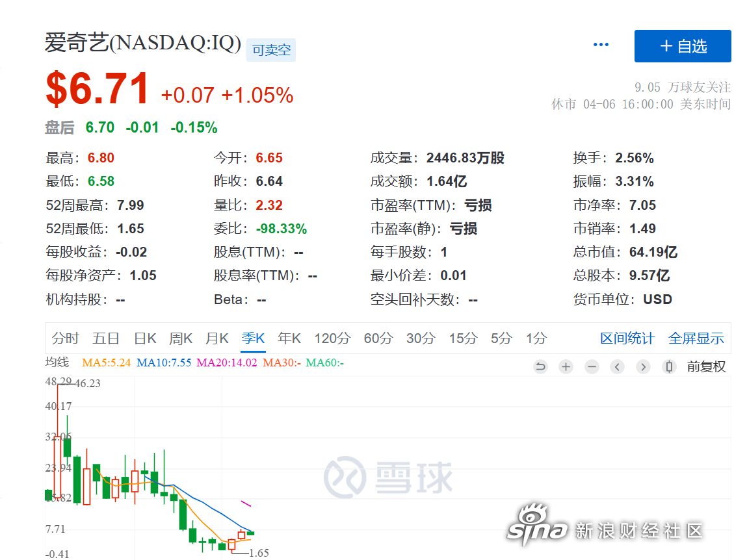Click the 市销率 value 1.49
The image size is (734, 560).
[x=643, y=228]
